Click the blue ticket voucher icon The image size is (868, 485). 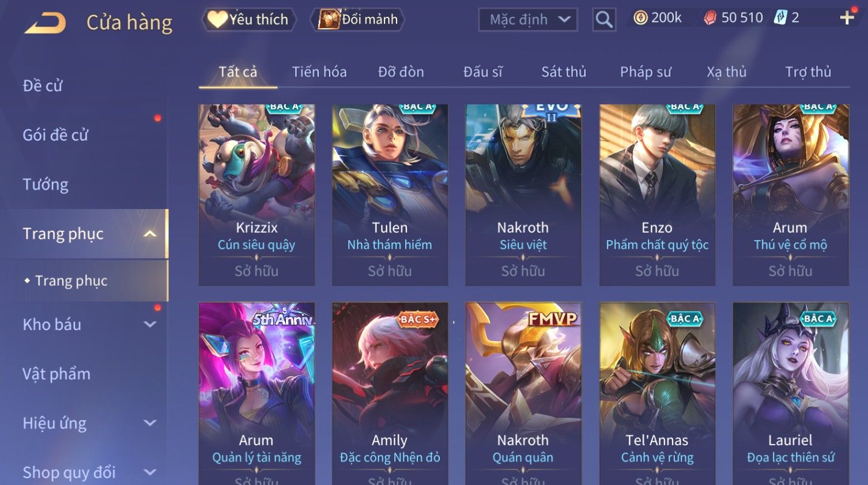click(780, 17)
